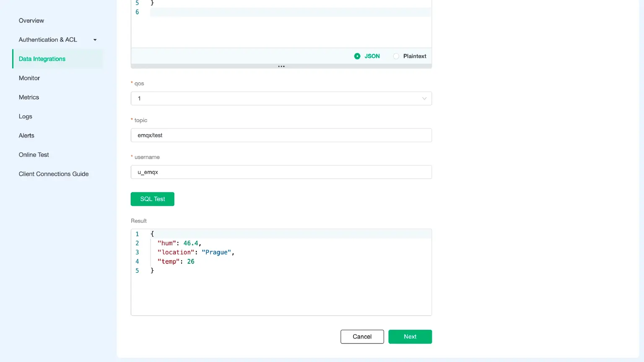Open the Online Test tool
The height and width of the screenshot is (362, 644).
[x=34, y=155]
